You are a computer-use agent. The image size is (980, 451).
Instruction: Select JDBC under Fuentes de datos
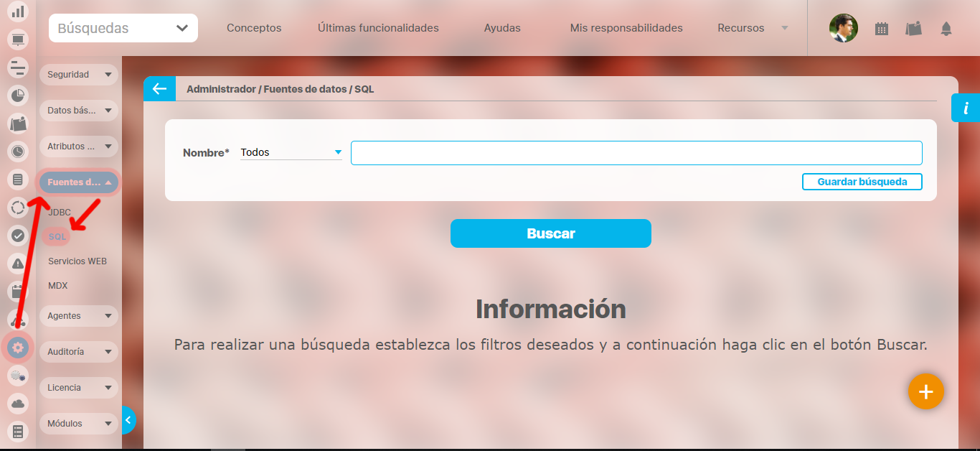tap(60, 213)
